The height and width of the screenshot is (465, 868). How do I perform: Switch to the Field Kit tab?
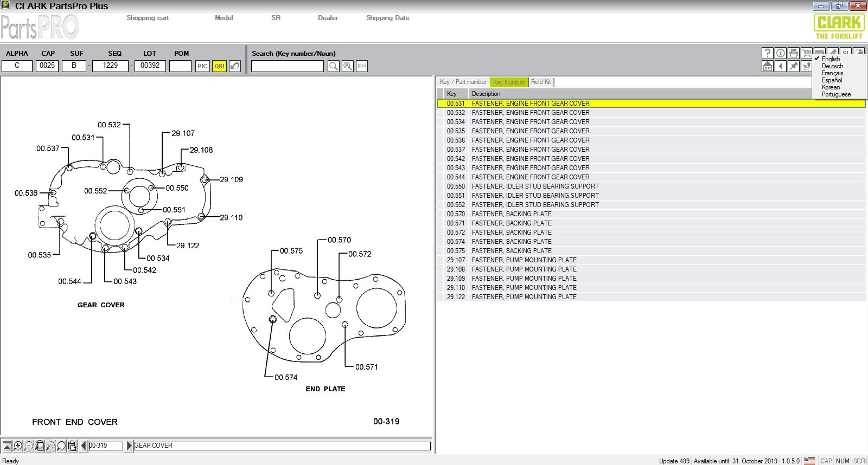pyautogui.click(x=540, y=82)
